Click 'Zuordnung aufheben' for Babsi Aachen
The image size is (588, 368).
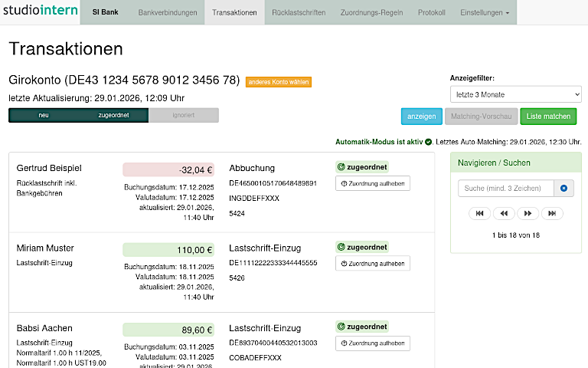373,343
